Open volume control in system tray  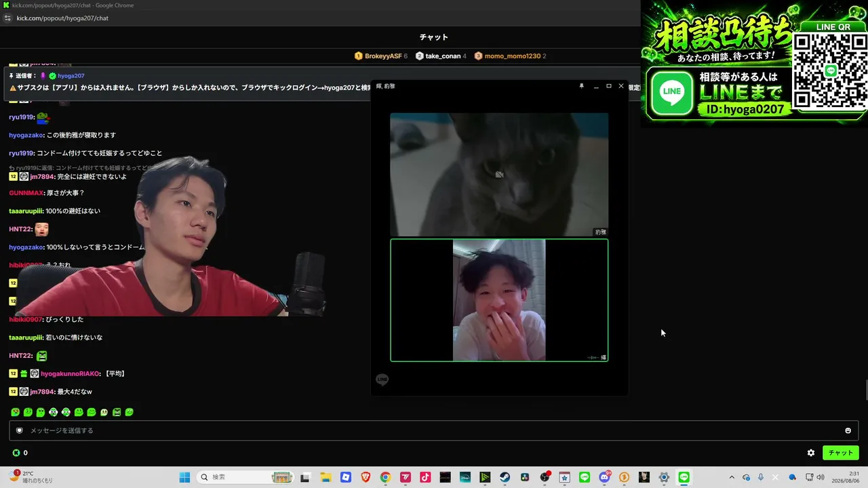[x=821, y=477]
